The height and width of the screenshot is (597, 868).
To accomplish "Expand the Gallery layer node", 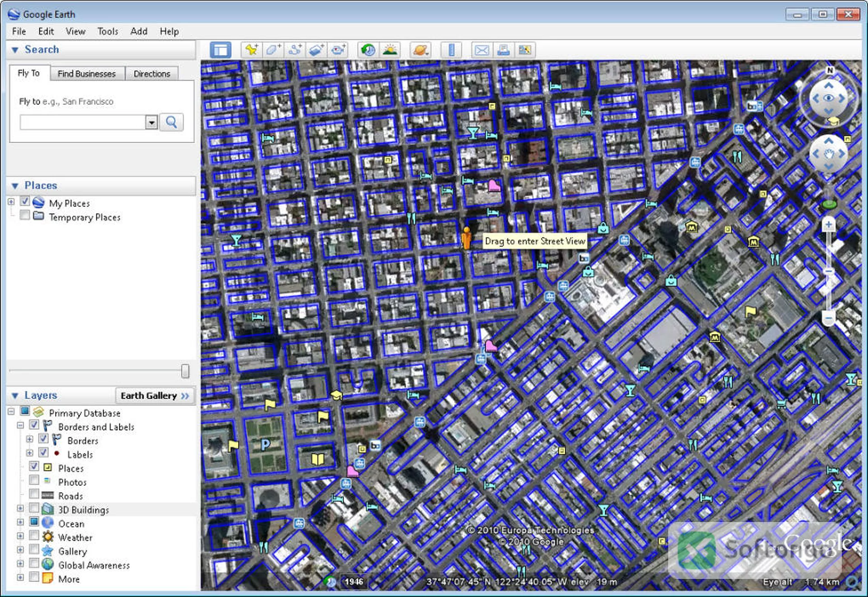I will [20, 550].
